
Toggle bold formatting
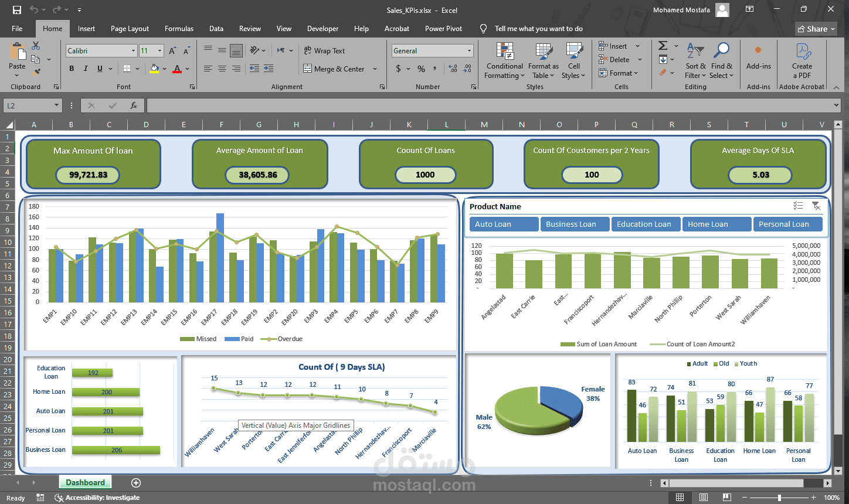[72, 69]
